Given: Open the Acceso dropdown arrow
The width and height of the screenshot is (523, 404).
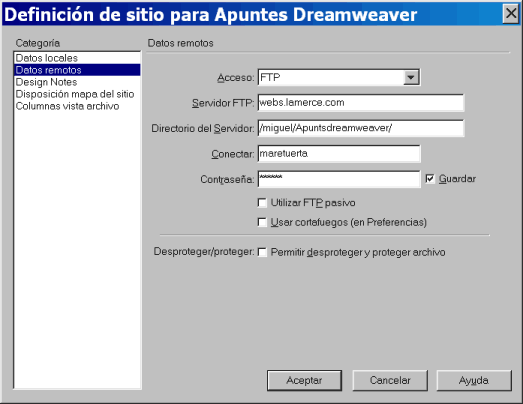Looking at the screenshot, I should [411, 77].
